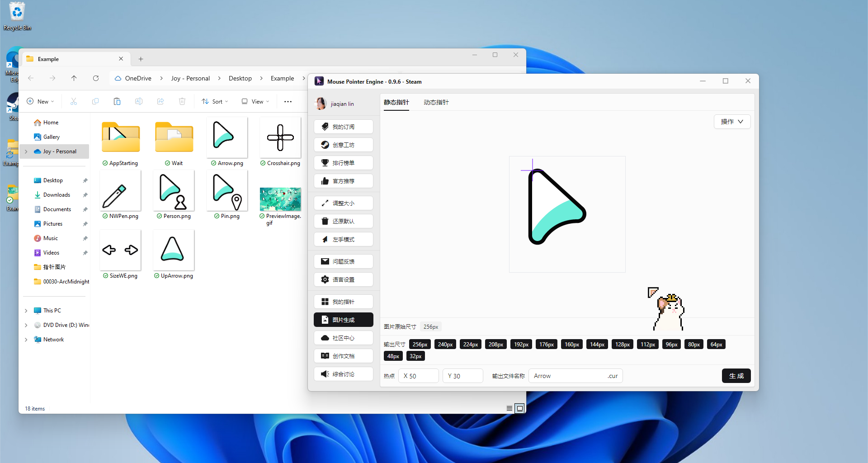Open the 操作 dropdown menu
Viewport: 868px width, 463px height.
(x=731, y=122)
